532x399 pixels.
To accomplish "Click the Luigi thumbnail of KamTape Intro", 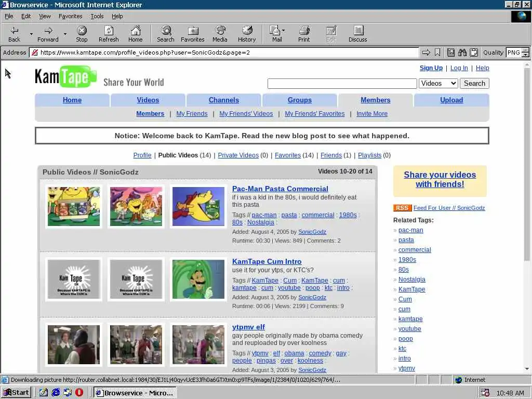I will (198, 279).
